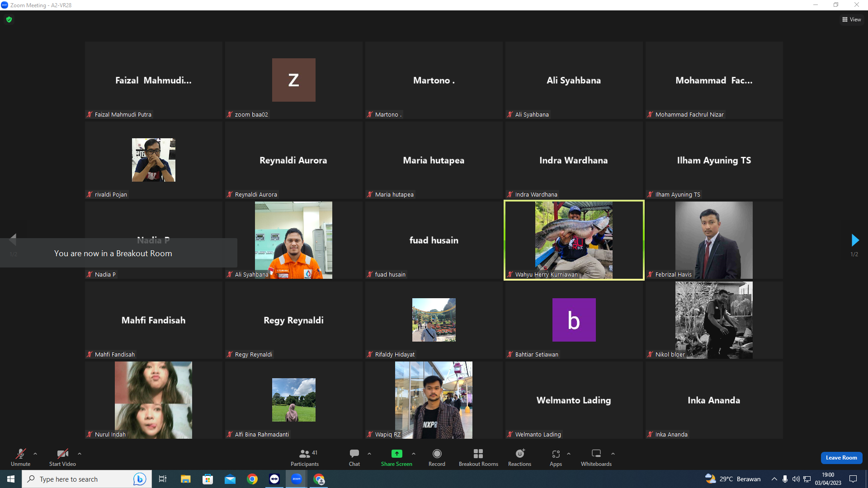Open the Chat panel
868x488 pixels.
(x=354, y=457)
